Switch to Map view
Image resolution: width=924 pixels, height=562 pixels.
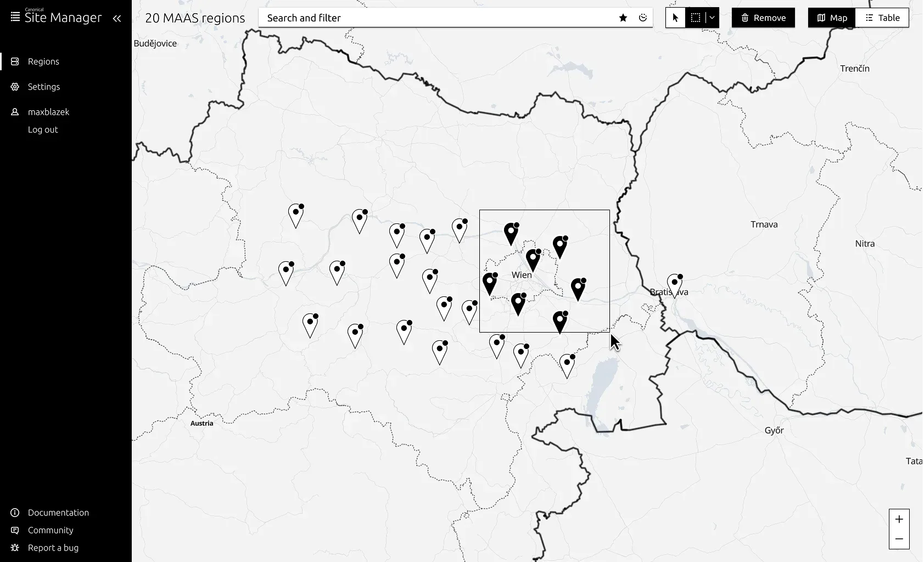point(832,17)
